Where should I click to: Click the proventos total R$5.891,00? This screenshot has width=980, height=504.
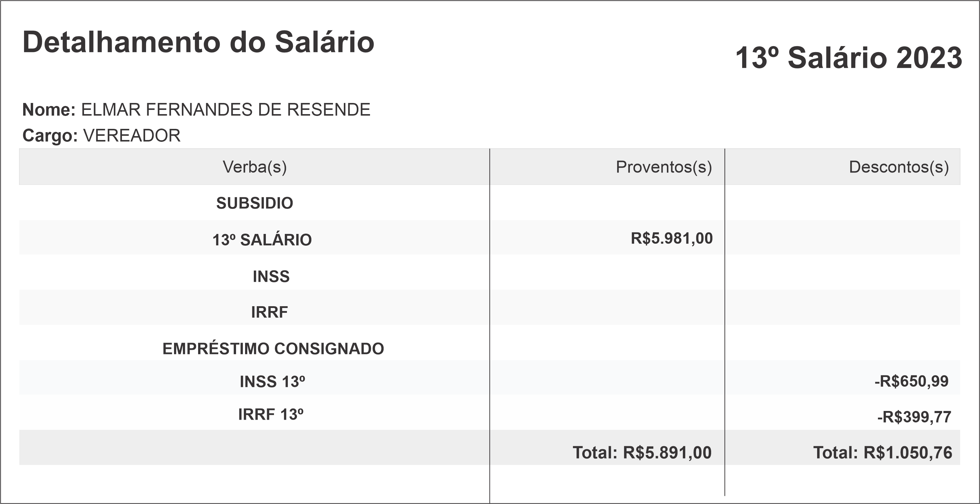[642, 453]
